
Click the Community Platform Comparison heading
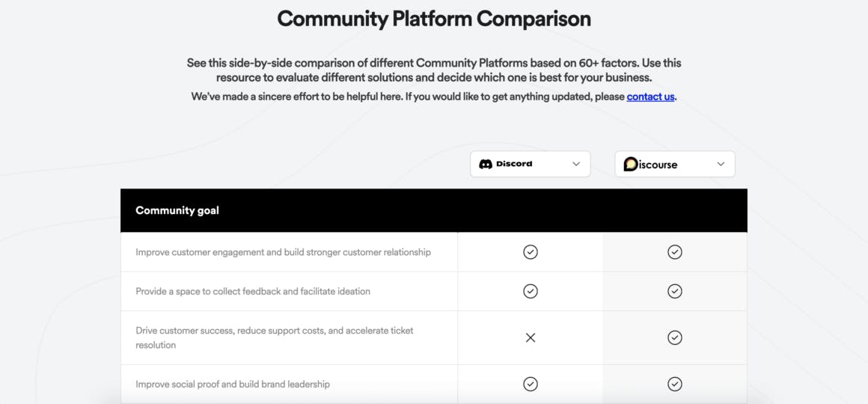coord(434,19)
